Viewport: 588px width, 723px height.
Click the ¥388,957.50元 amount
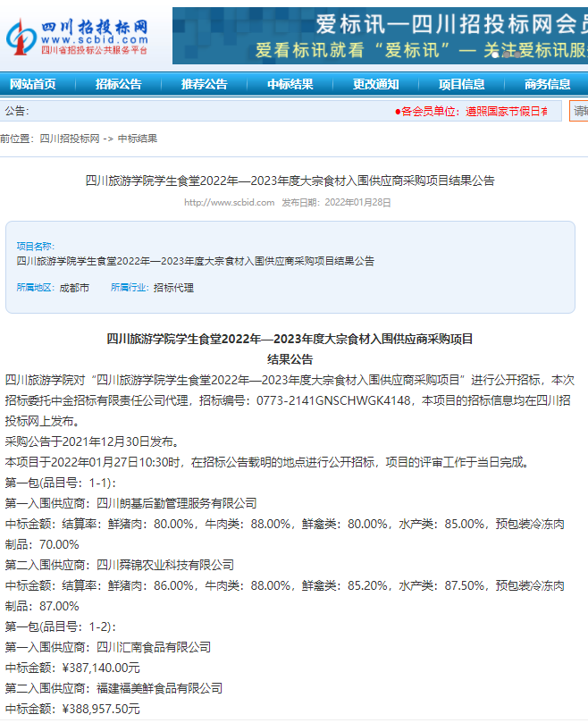pyautogui.click(x=101, y=709)
